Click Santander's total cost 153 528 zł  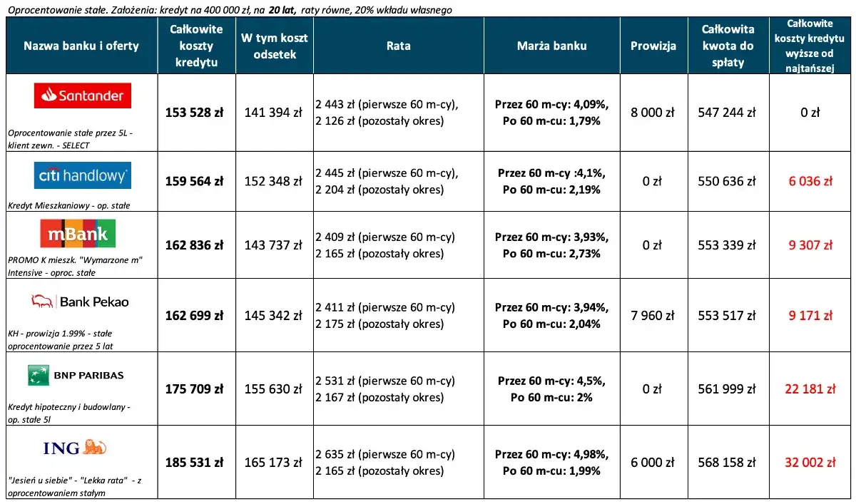194,113
